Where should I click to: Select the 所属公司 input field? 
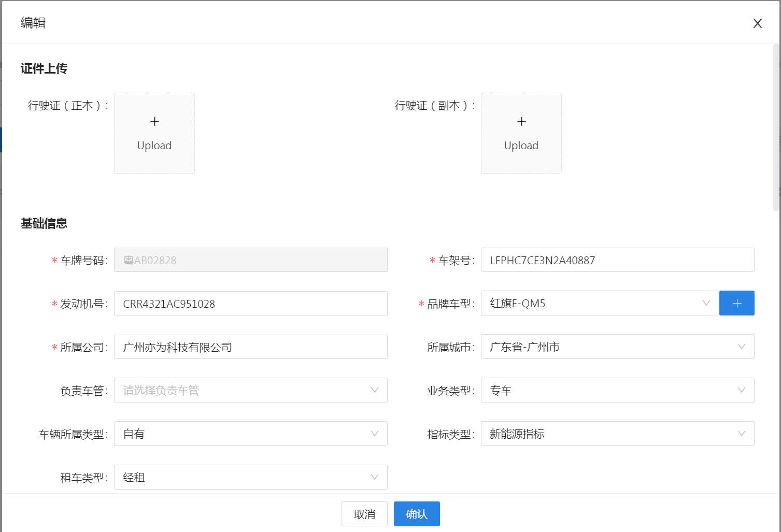pos(250,347)
